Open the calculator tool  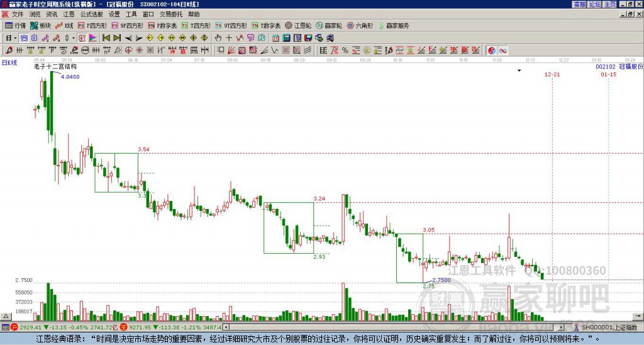pyautogui.click(x=286, y=38)
